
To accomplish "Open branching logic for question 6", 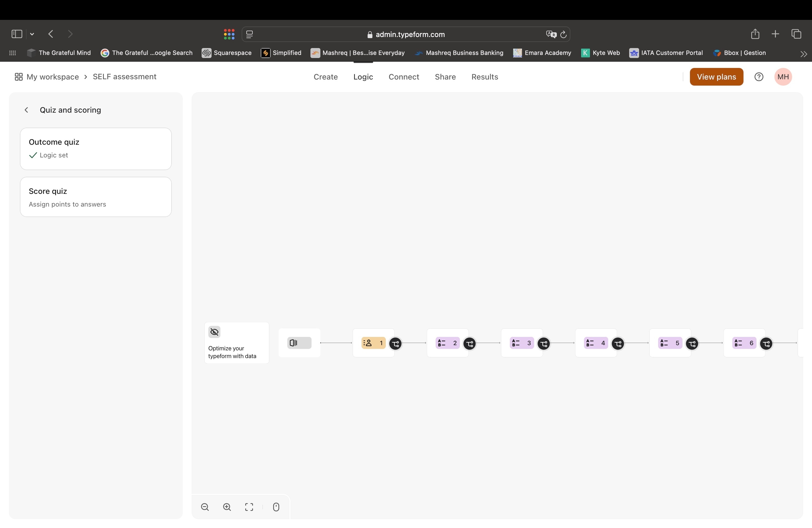I will click(x=766, y=344).
